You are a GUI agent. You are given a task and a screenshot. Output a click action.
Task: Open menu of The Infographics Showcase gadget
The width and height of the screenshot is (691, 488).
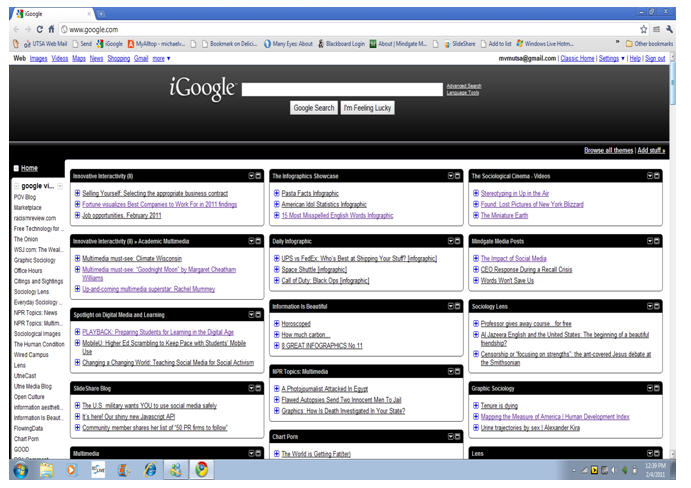451,176
